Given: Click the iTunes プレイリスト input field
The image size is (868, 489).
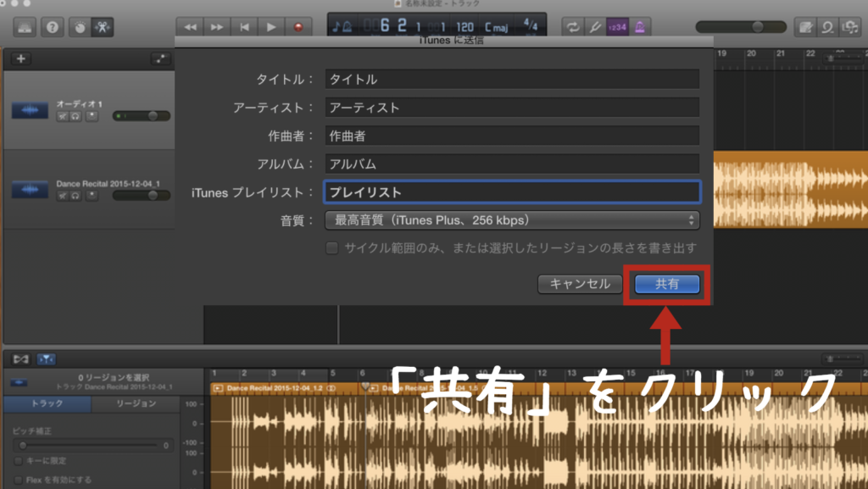Looking at the screenshot, I should point(512,192).
